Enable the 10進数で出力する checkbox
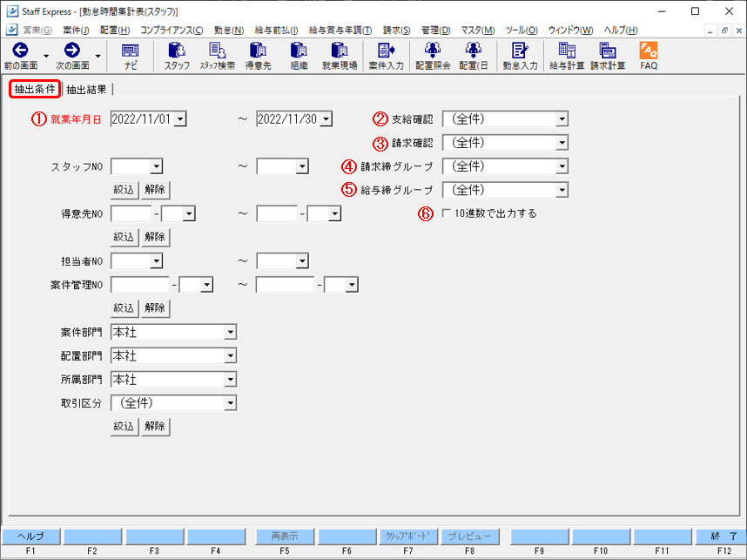Viewport: 747px width, 560px height. pos(447,213)
